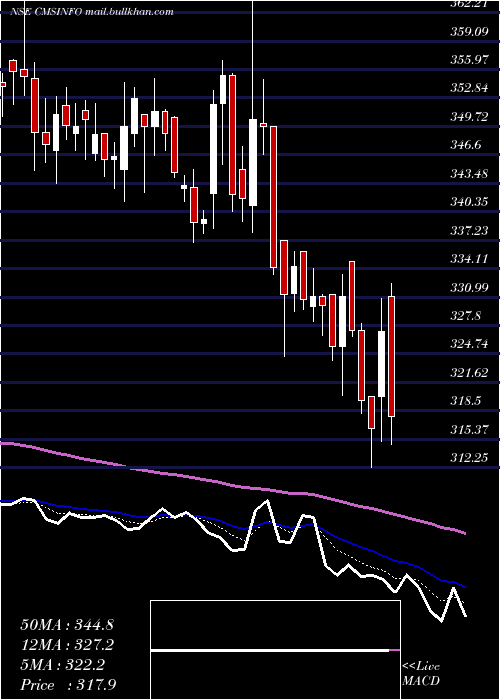Select the 340.35 price axis label

469,202
